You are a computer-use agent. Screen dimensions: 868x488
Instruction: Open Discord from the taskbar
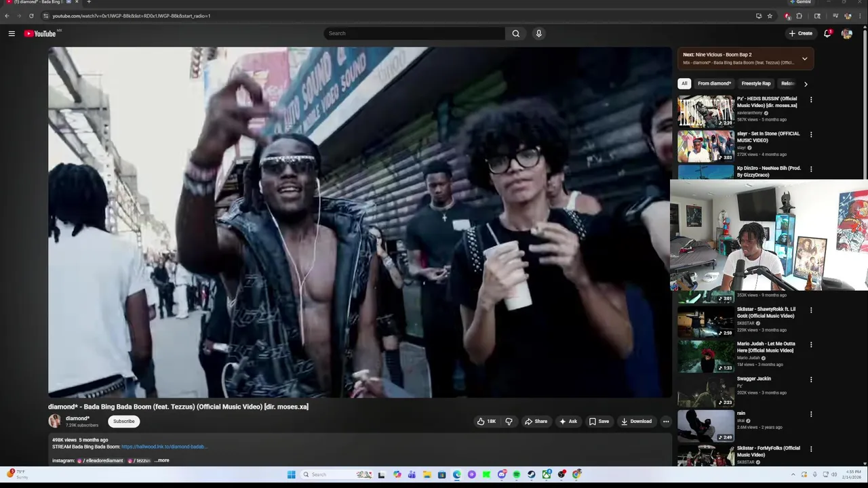coord(502,474)
